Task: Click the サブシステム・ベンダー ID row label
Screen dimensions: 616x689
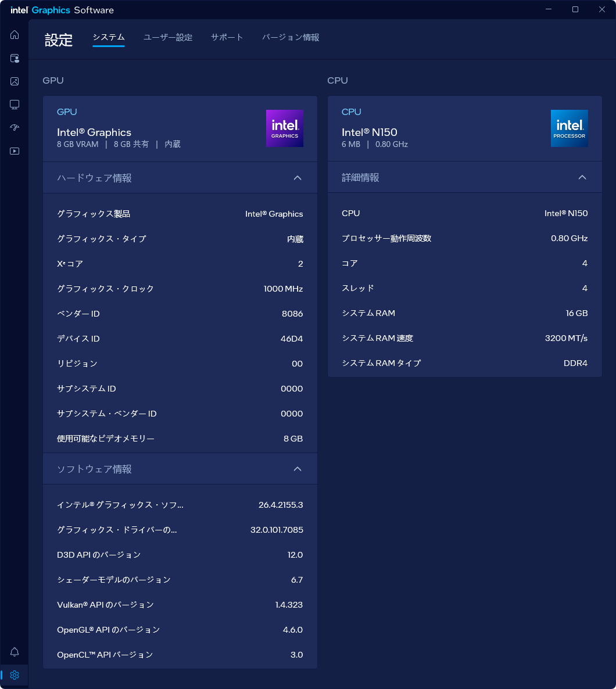Action: 106,414
